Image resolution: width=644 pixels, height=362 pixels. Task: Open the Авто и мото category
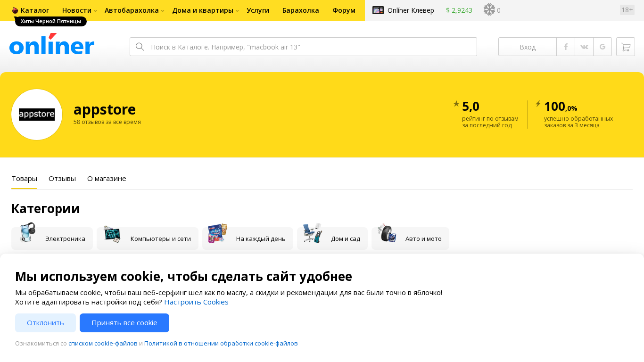point(410,239)
